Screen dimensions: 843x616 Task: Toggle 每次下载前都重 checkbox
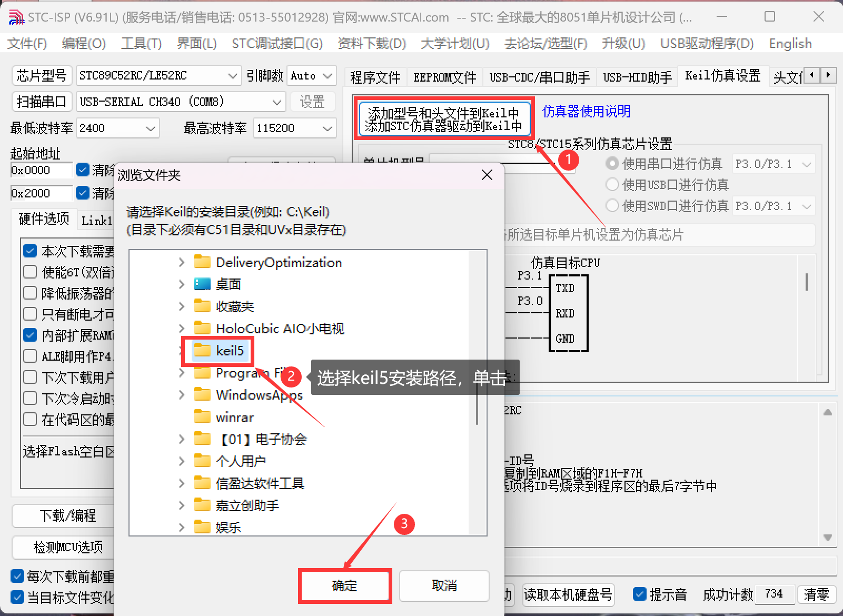pos(17,576)
